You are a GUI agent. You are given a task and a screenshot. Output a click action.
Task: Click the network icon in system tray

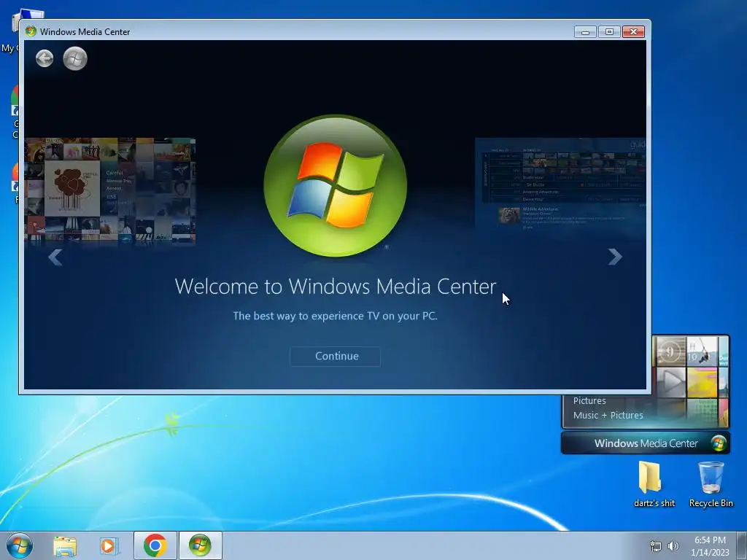[x=656, y=546]
